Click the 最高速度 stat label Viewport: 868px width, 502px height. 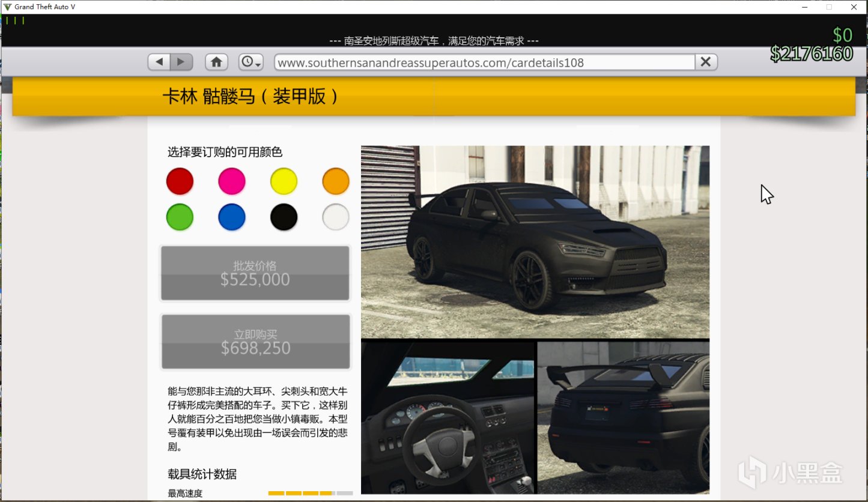point(185,494)
